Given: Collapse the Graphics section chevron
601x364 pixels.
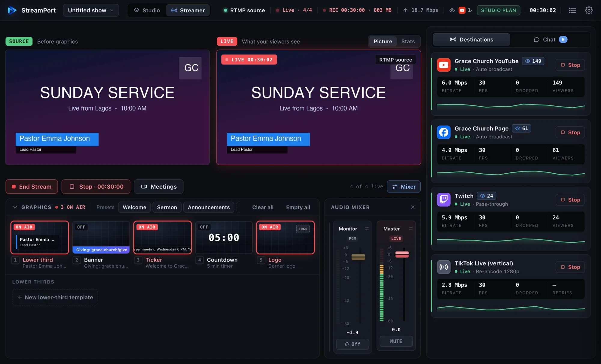Looking at the screenshot, I should click(x=15, y=207).
